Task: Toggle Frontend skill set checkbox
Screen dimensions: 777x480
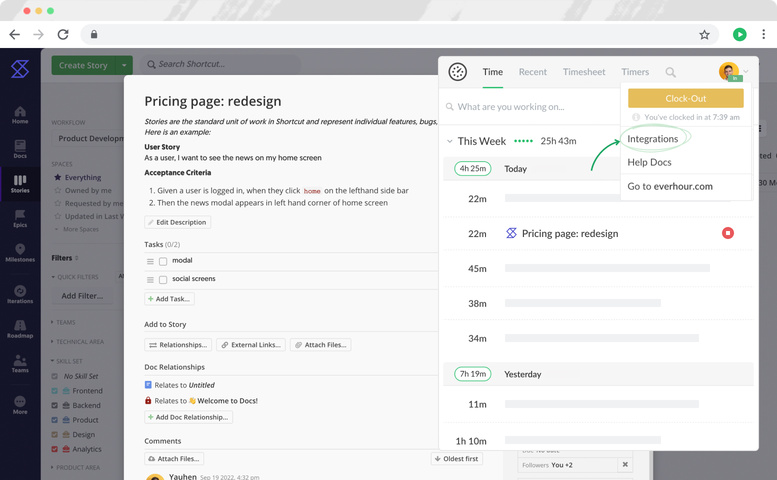Action: (x=55, y=391)
